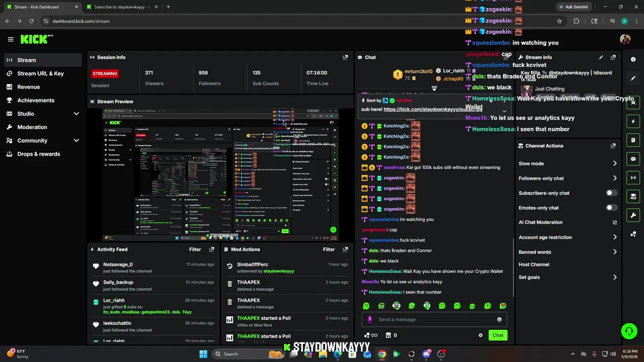Image resolution: width=644 pixels, height=362 pixels.
Task: Open Mod Actions Filter
Action: (x=329, y=249)
